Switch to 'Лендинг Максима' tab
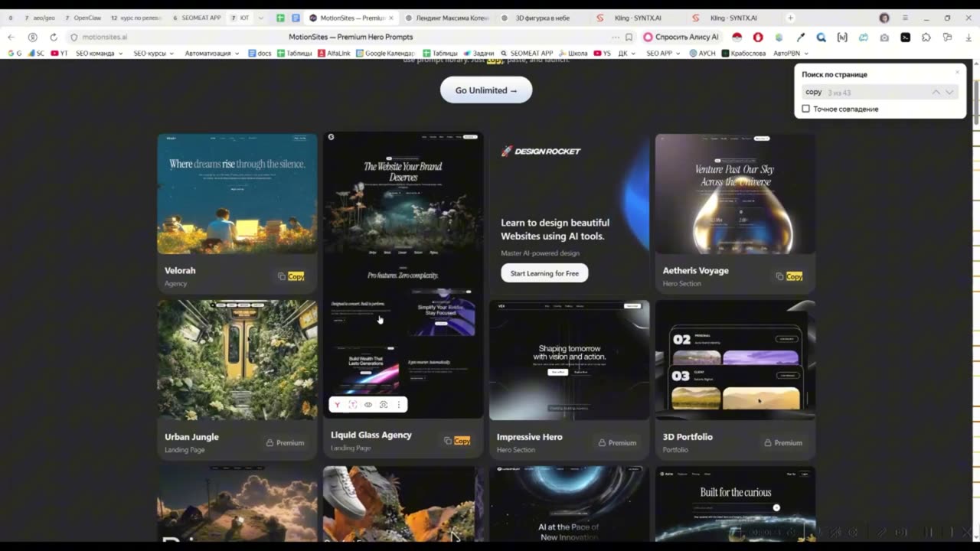980x551 pixels. click(x=446, y=18)
